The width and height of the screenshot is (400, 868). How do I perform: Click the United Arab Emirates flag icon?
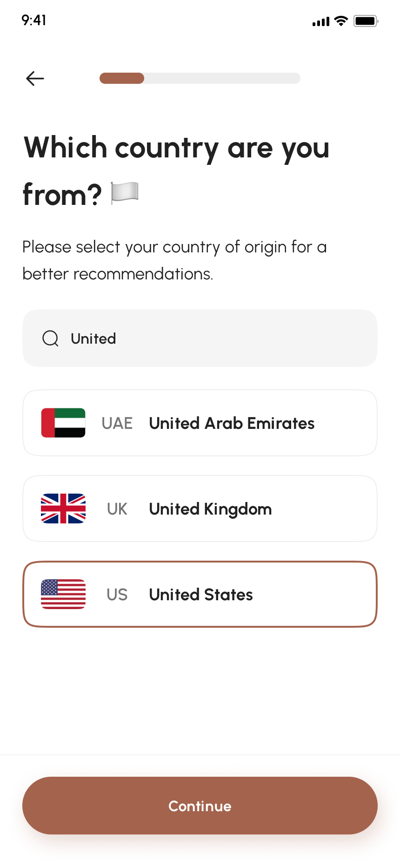pyautogui.click(x=63, y=423)
